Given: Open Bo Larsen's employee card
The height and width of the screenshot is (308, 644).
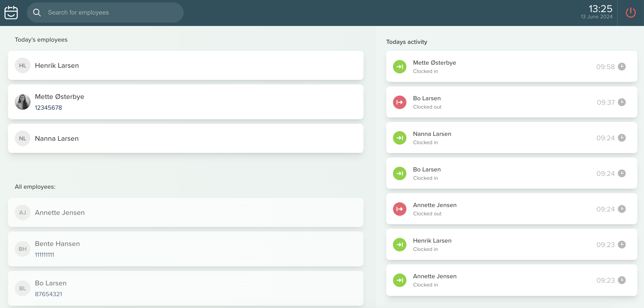Looking at the screenshot, I should click(x=185, y=288).
